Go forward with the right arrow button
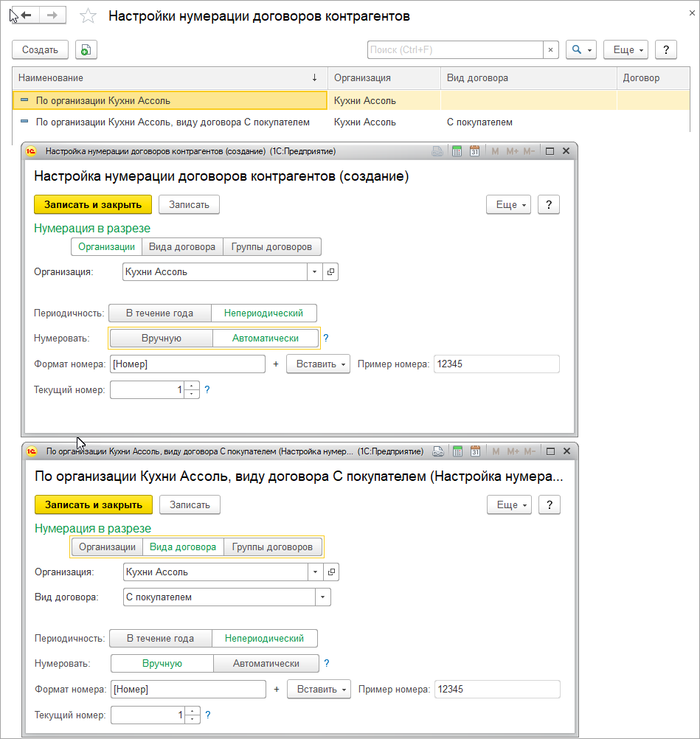The image size is (700, 739). 52,15
